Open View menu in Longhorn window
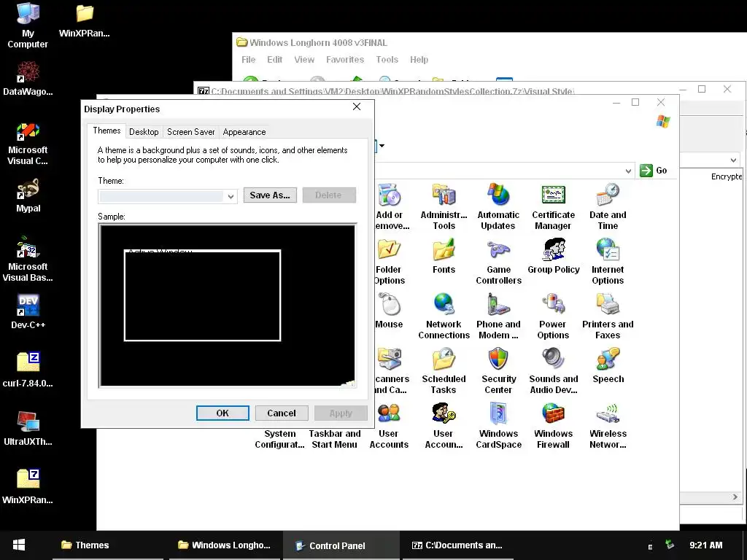The height and width of the screenshot is (560, 747). point(304,60)
